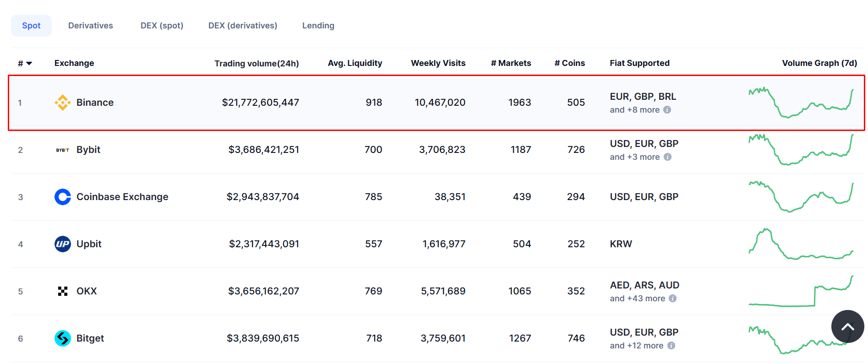
Task: Sort table by Weekly Visits header
Action: point(438,63)
